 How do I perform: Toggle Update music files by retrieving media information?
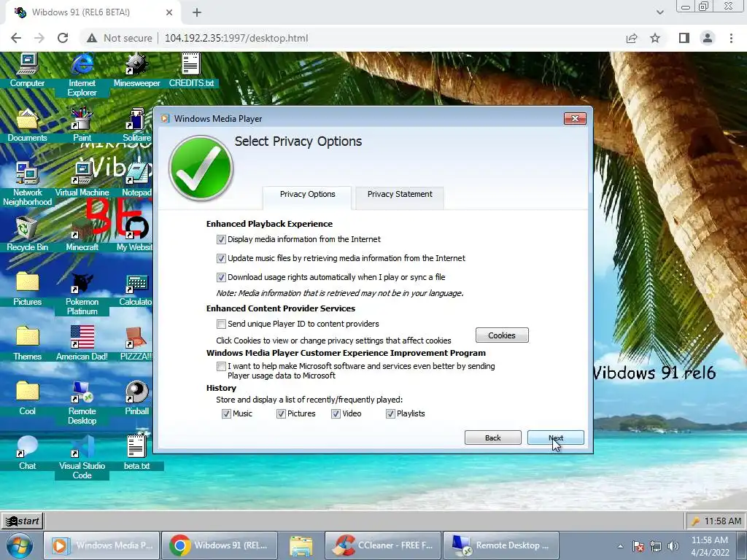coord(221,259)
